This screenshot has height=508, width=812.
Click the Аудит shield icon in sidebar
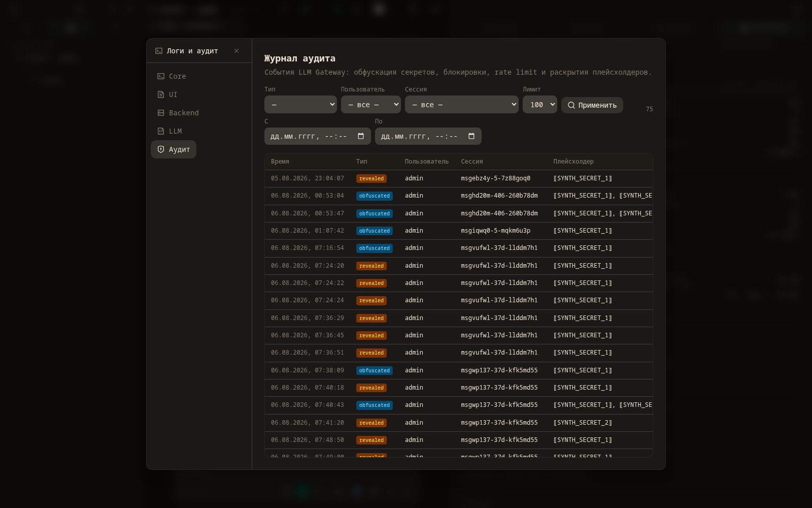[x=161, y=149]
